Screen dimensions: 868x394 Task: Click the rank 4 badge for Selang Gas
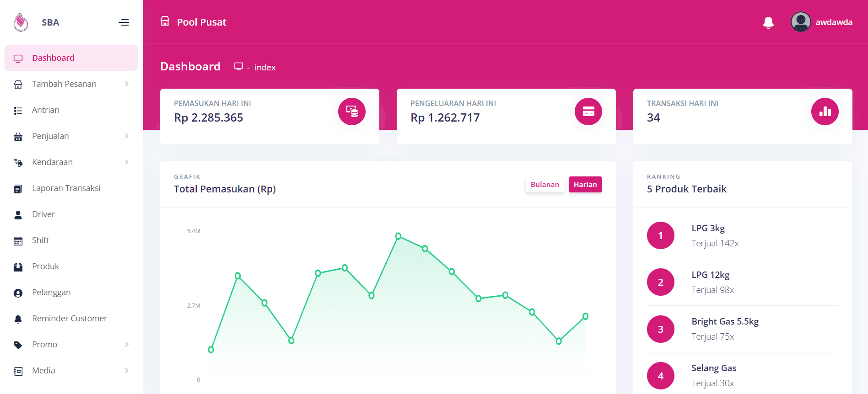tap(661, 376)
